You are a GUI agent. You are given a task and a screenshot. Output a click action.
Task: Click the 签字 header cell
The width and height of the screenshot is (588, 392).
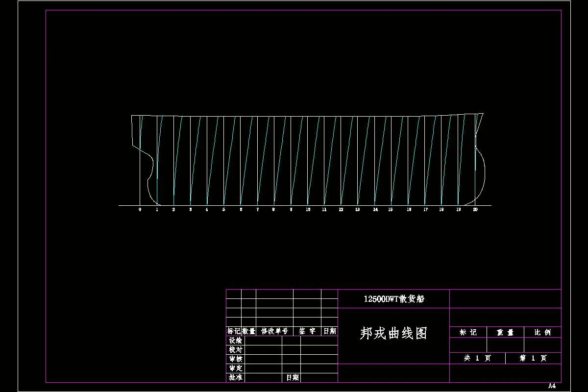click(x=307, y=331)
